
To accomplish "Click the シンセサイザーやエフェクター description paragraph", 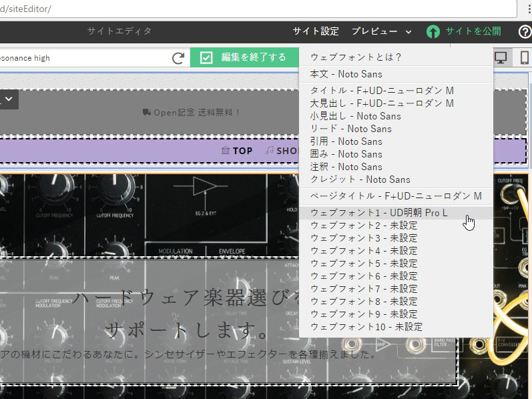I will click(188, 354).
